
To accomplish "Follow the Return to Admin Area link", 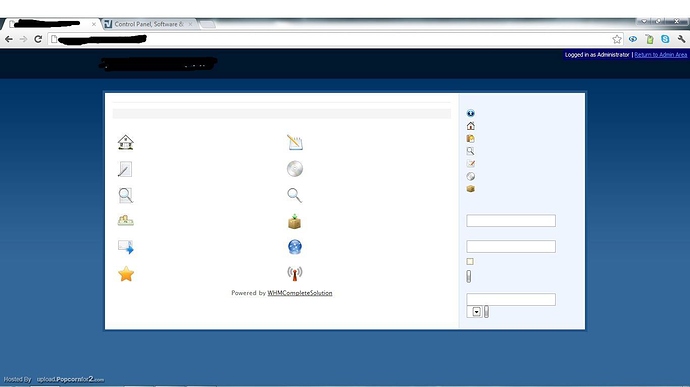I will click(x=661, y=55).
